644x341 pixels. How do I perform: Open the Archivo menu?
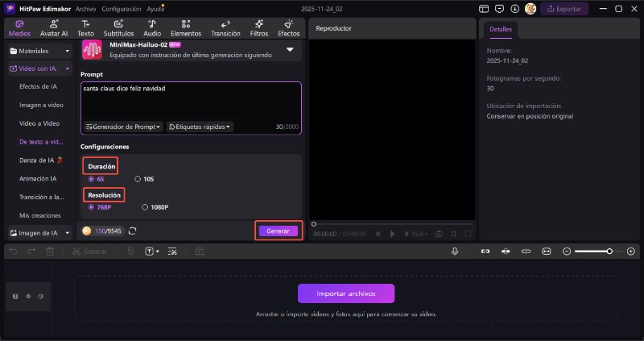[x=85, y=8]
